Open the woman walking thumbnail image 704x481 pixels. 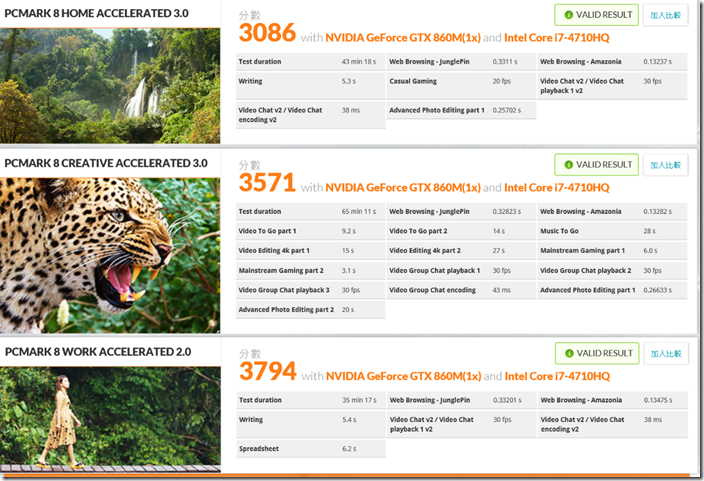pyautogui.click(x=110, y=419)
